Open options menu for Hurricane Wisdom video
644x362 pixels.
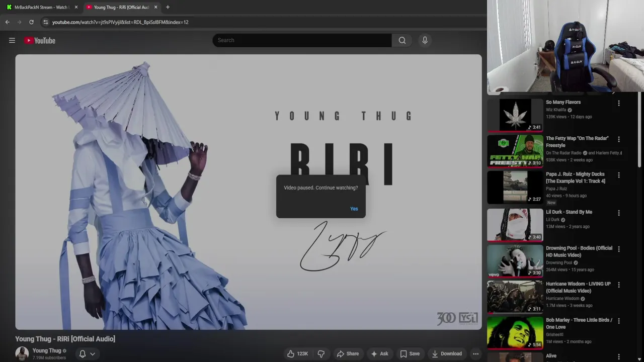pyautogui.click(x=619, y=285)
